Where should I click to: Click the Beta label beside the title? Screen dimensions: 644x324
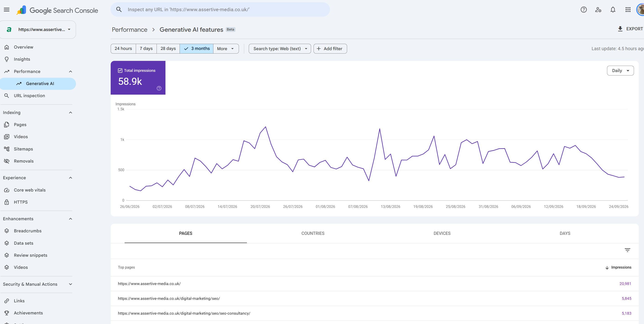point(230,29)
